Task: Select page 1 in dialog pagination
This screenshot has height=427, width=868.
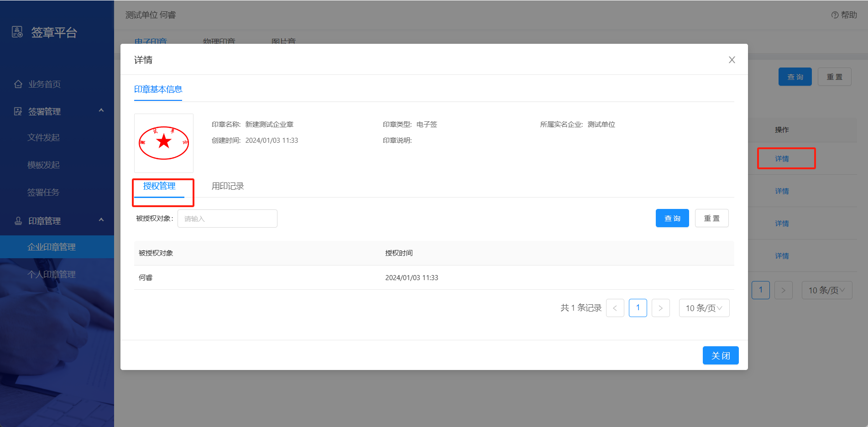Action: tap(638, 308)
